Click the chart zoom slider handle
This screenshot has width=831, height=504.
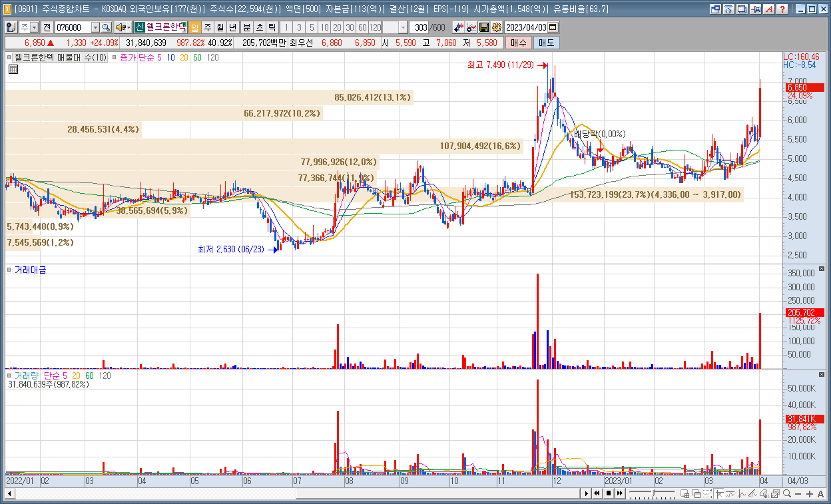(x=653, y=493)
